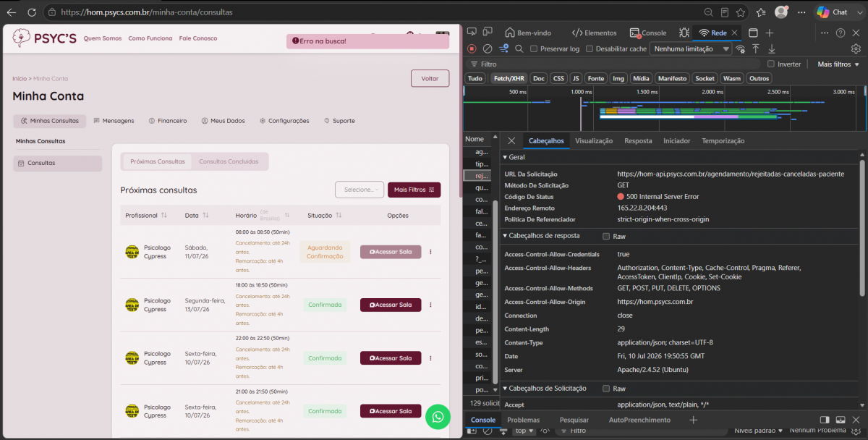868x440 pixels.
Task: Open the Níveis padrão log levels dropdown
Action: [757, 431]
